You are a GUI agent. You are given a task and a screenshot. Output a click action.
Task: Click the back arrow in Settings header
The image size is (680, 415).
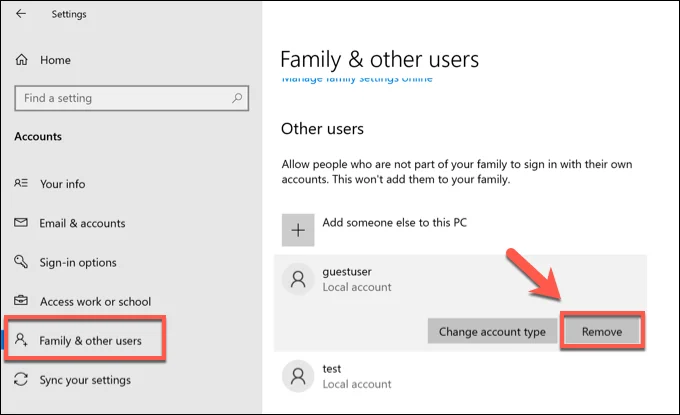click(x=21, y=14)
